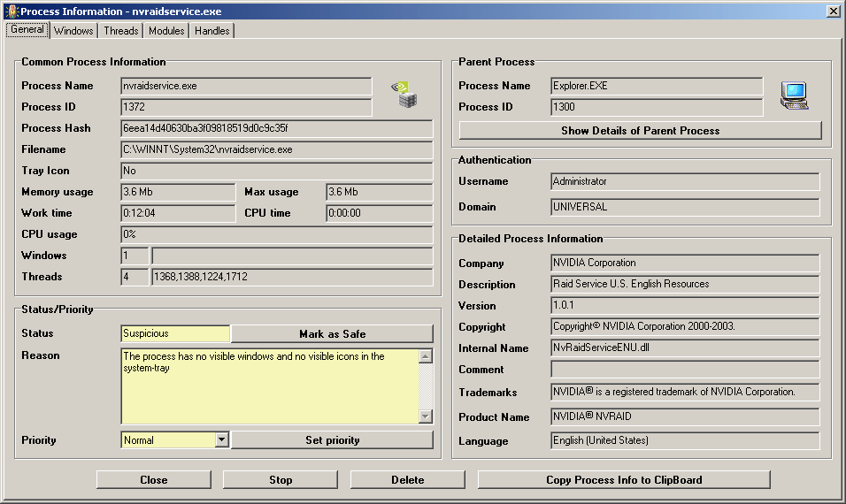Click the Description field
Viewport: 846px width, 504px height.
(685, 284)
